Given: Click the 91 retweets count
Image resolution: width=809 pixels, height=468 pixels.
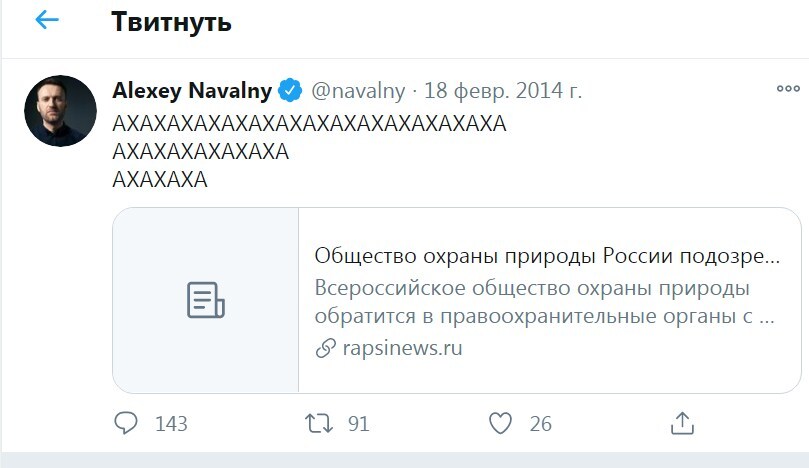Looking at the screenshot, I should pos(358,424).
